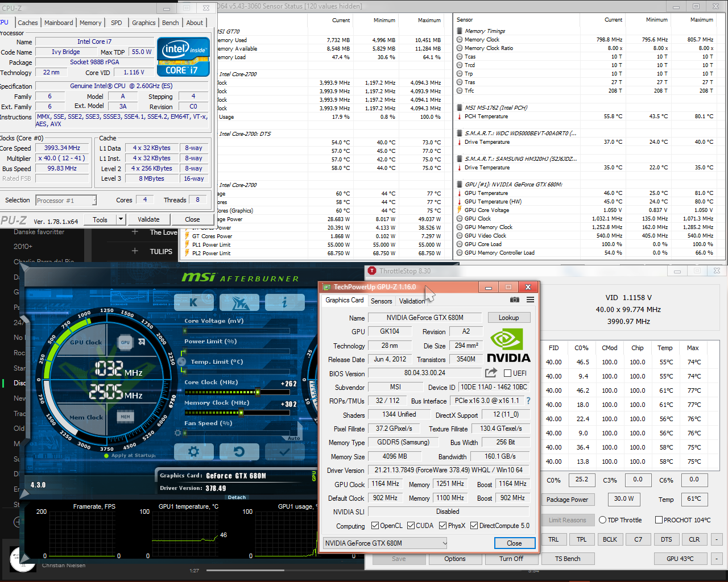Open ThrottleStop Options
The image size is (728, 582).
coord(455,559)
